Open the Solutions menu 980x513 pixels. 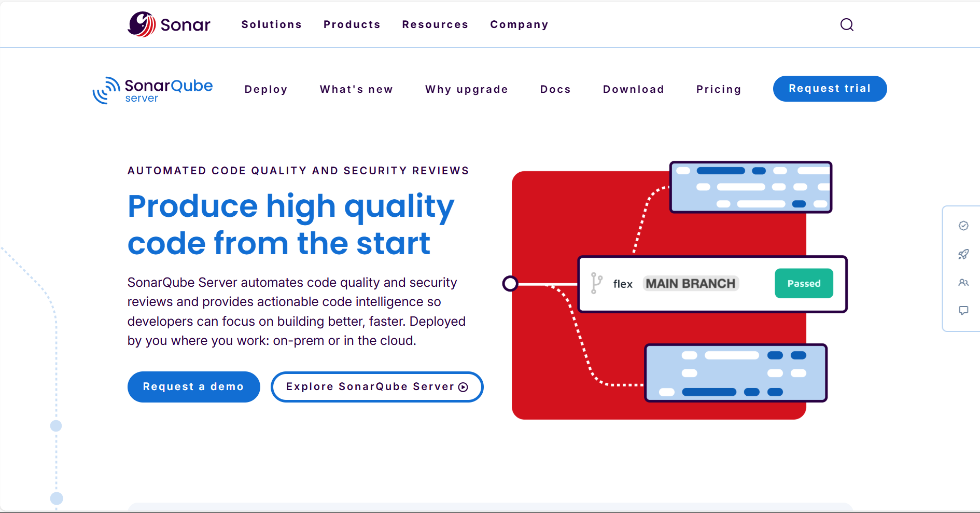pos(271,24)
